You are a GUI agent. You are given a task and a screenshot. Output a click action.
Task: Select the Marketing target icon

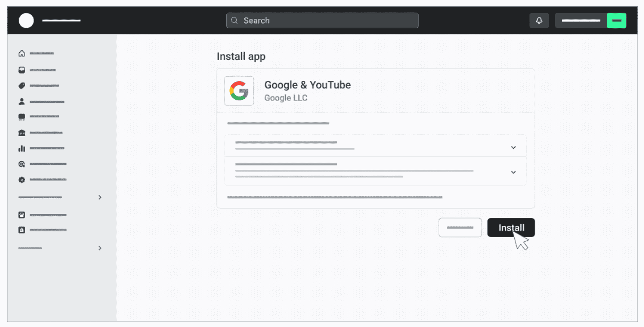click(x=22, y=164)
